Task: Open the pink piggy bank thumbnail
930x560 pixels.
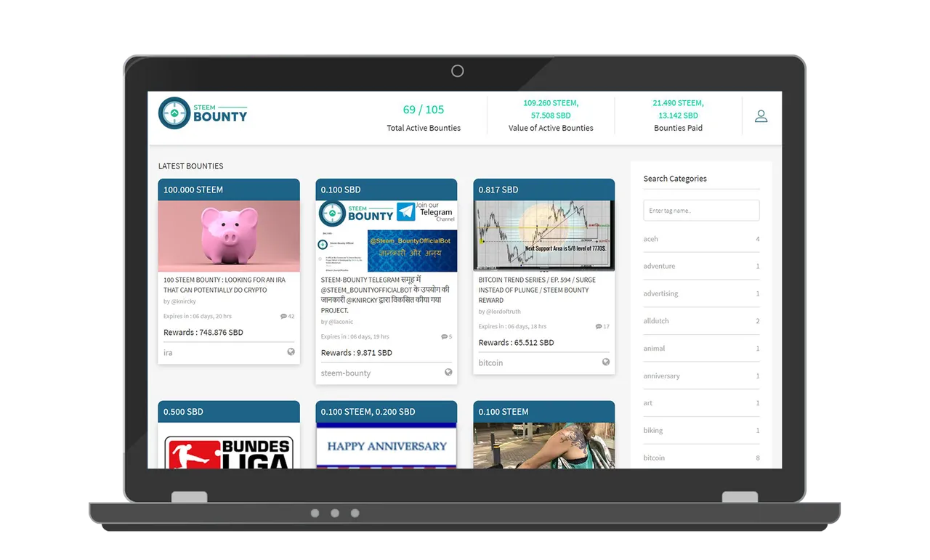Action: click(x=229, y=236)
